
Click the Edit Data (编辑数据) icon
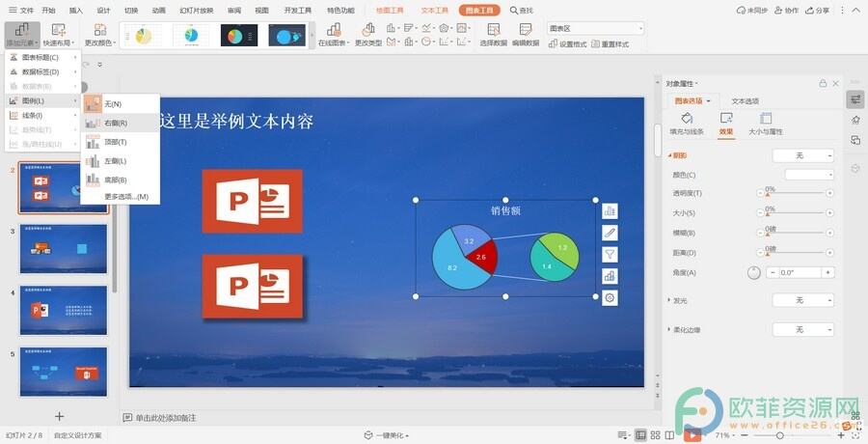tap(526, 35)
